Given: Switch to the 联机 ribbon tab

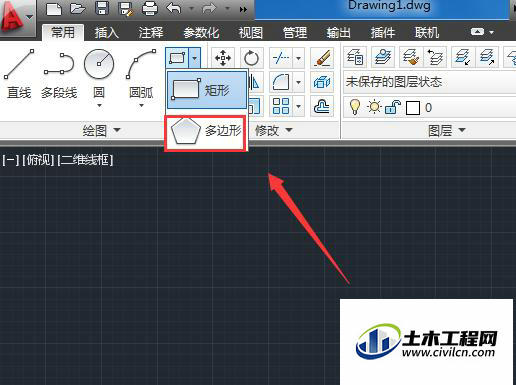Looking at the screenshot, I should pyautogui.click(x=427, y=33).
